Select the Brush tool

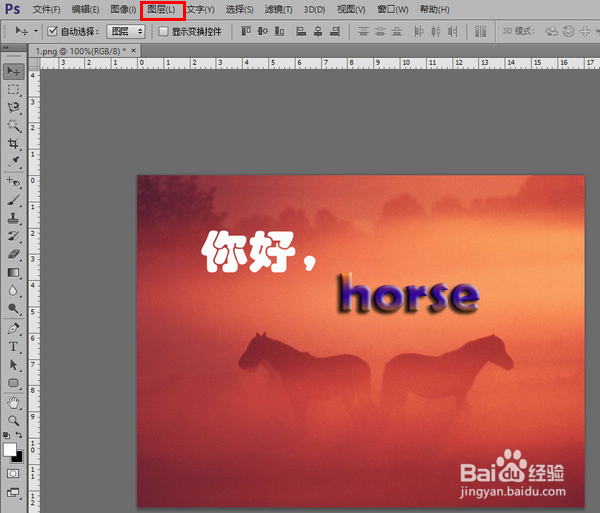(x=13, y=200)
